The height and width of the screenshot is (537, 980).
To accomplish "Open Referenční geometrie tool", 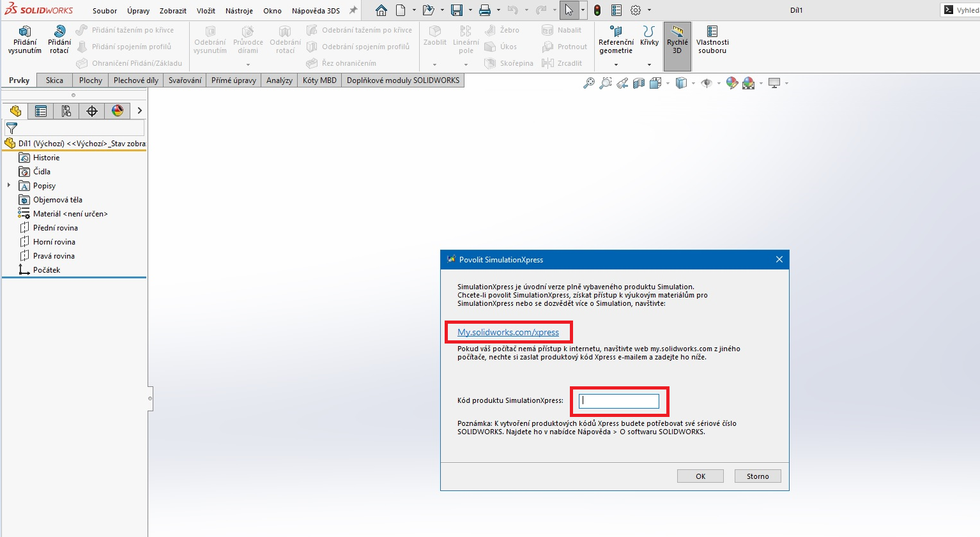I will coord(616,40).
